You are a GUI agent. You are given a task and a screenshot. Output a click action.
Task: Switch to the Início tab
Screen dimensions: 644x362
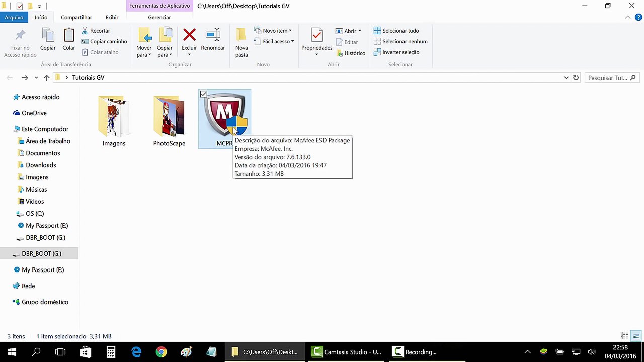pos(41,17)
